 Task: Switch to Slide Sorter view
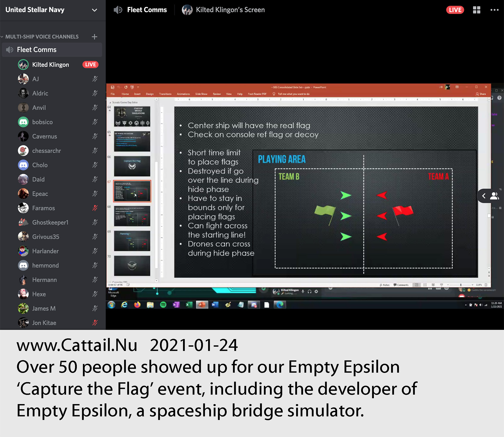[425, 285]
